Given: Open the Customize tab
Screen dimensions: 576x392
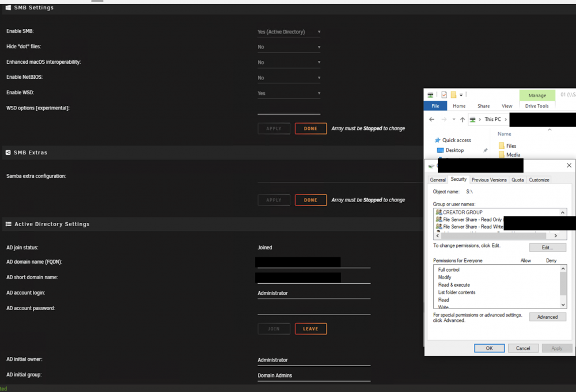Looking at the screenshot, I should coord(539,180).
